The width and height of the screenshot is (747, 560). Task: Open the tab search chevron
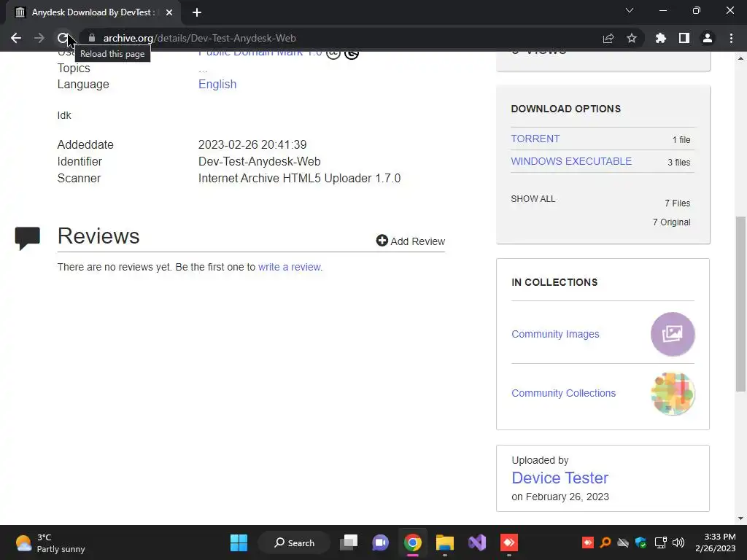click(x=630, y=10)
